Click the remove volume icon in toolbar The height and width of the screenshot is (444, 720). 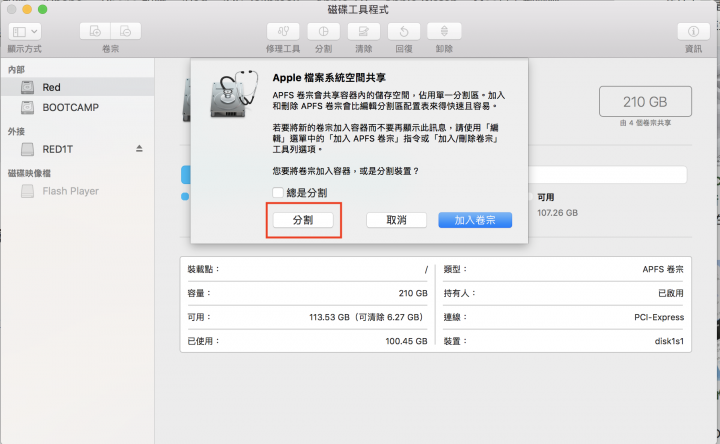(x=125, y=31)
